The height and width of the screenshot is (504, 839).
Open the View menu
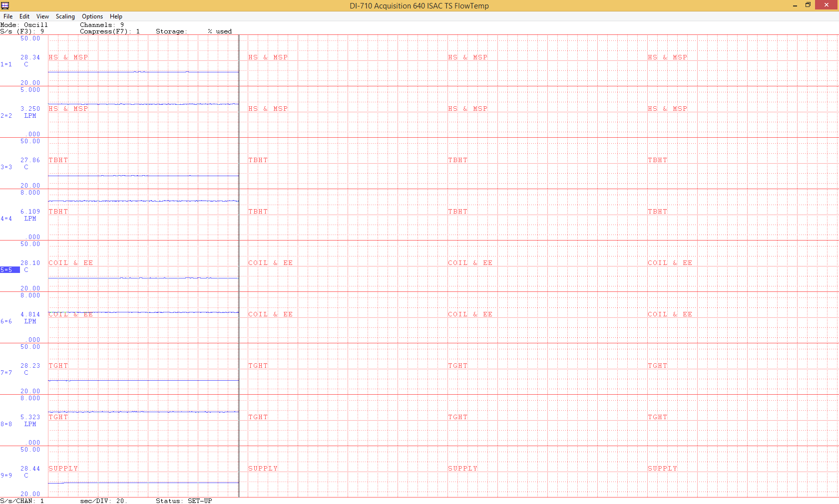click(x=42, y=16)
